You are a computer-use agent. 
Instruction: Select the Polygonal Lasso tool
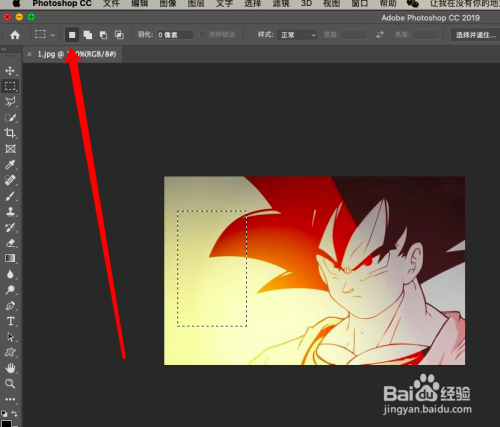[x=10, y=102]
